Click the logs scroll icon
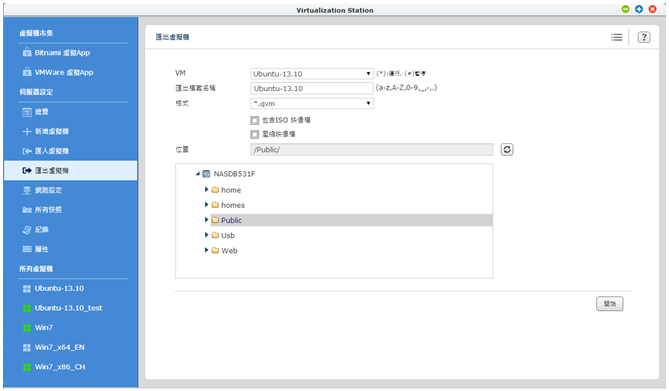 click(x=27, y=230)
